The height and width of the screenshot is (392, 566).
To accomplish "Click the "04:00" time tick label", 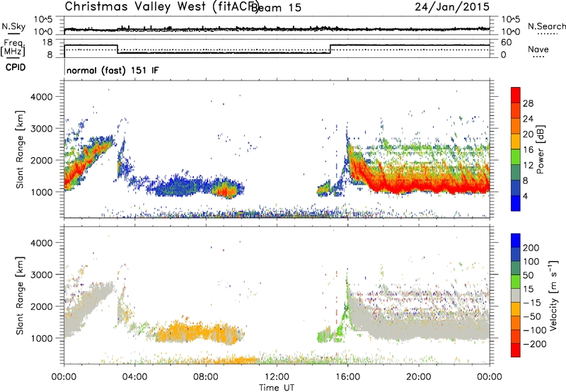I will (x=134, y=377).
